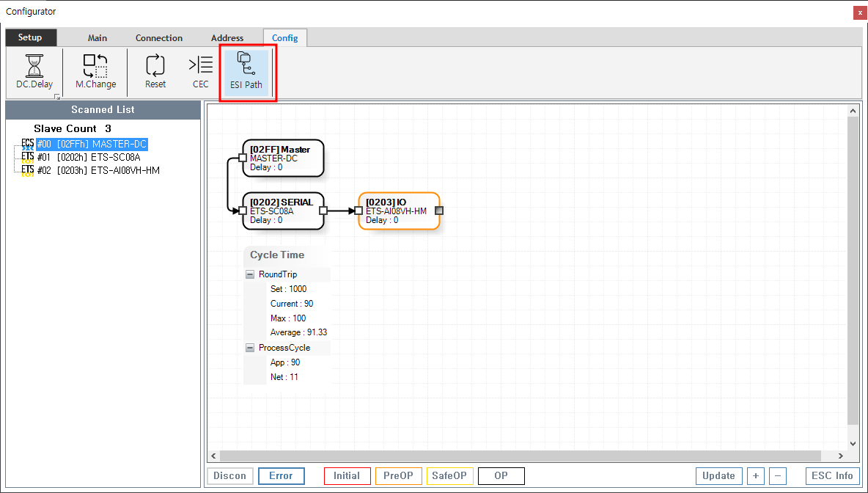Set state to SafeOP
Image resolution: width=868 pixels, height=493 pixels.
click(x=449, y=475)
